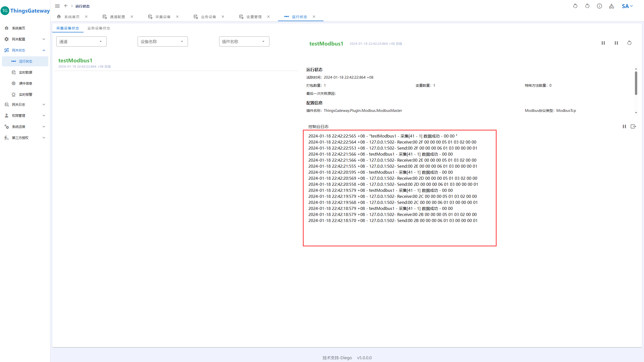Image resolution: width=644 pixels, height=362 pixels.
Task: Open the 硬件信息 sidebar item
Action: point(25,83)
